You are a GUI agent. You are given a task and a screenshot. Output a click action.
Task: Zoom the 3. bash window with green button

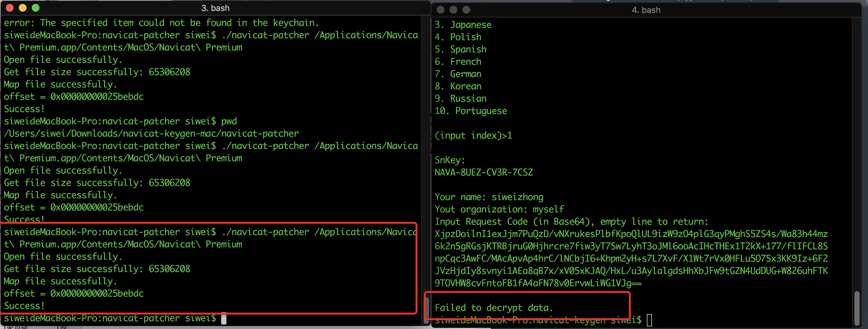(x=35, y=8)
